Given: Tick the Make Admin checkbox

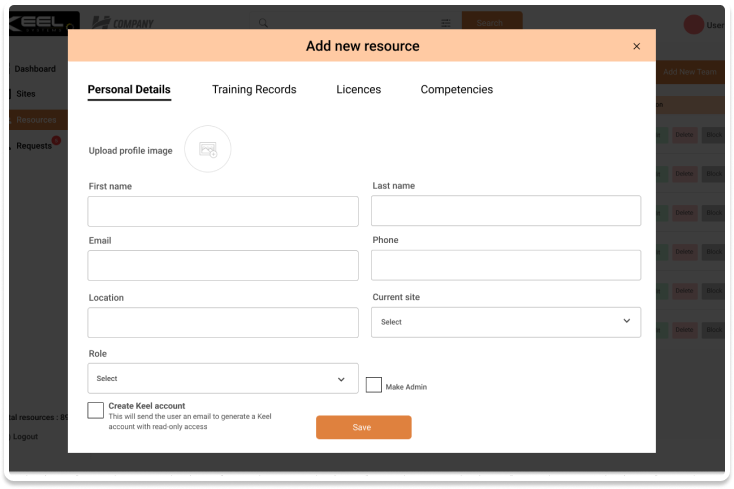Looking at the screenshot, I should (374, 385).
